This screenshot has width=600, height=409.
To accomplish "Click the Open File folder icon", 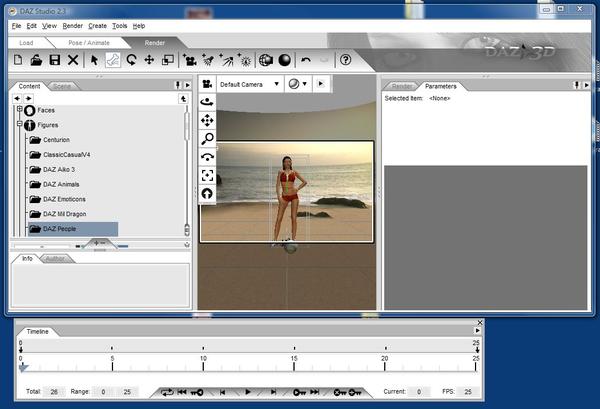I will tap(36, 60).
